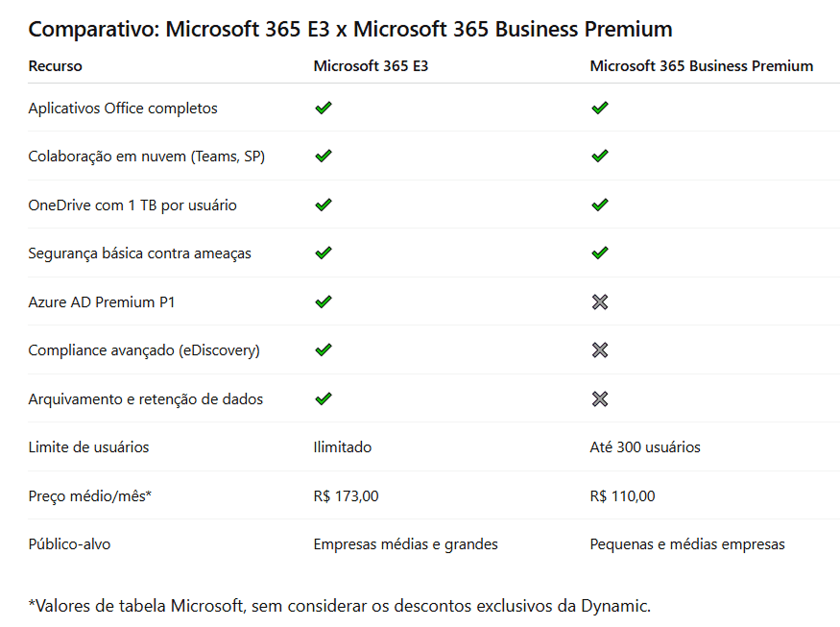The width and height of the screenshot is (840, 627).
Task: Select Microsoft 365 Business Premium column header
Action: point(701,66)
